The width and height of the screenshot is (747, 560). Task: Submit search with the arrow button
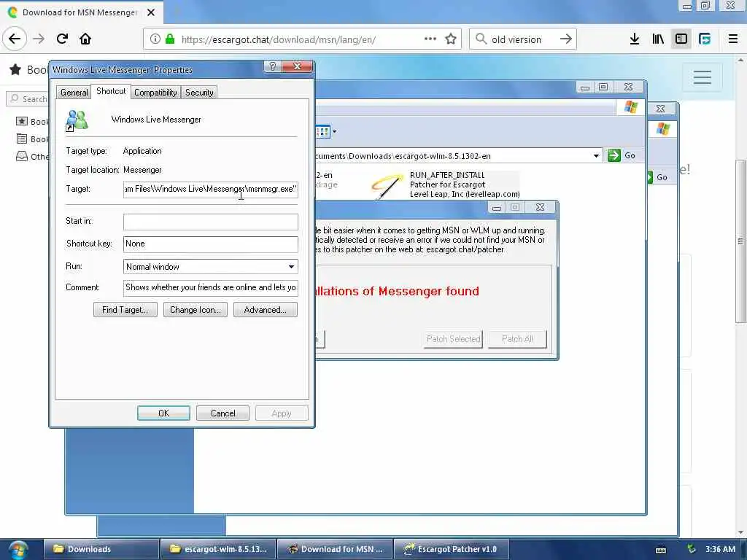[565, 39]
